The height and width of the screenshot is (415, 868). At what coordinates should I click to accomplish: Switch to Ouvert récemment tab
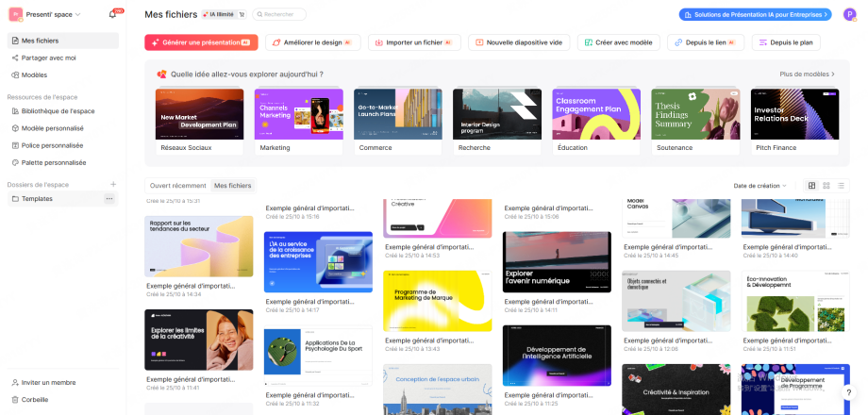(x=177, y=186)
